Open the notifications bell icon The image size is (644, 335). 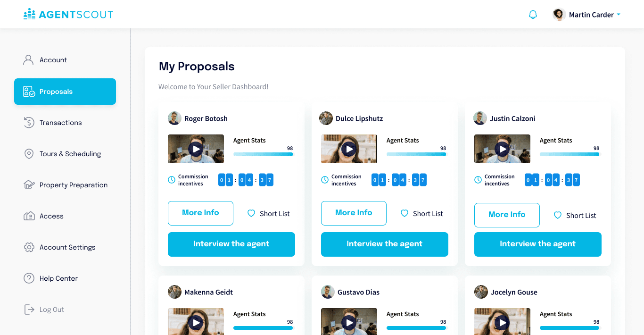tap(533, 15)
